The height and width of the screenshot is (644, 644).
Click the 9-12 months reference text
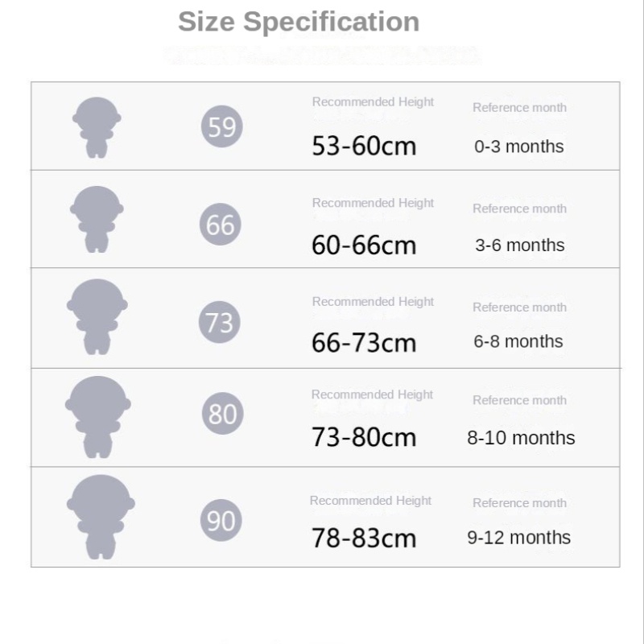click(x=519, y=538)
